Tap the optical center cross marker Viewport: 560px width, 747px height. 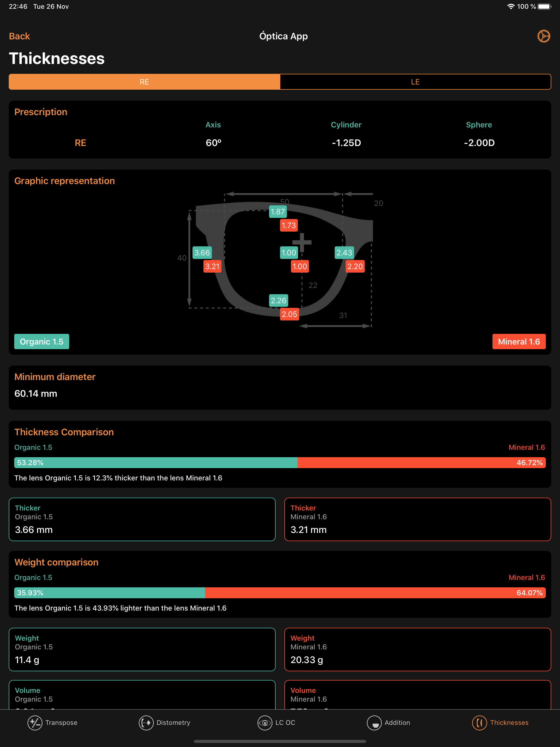[302, 242]
